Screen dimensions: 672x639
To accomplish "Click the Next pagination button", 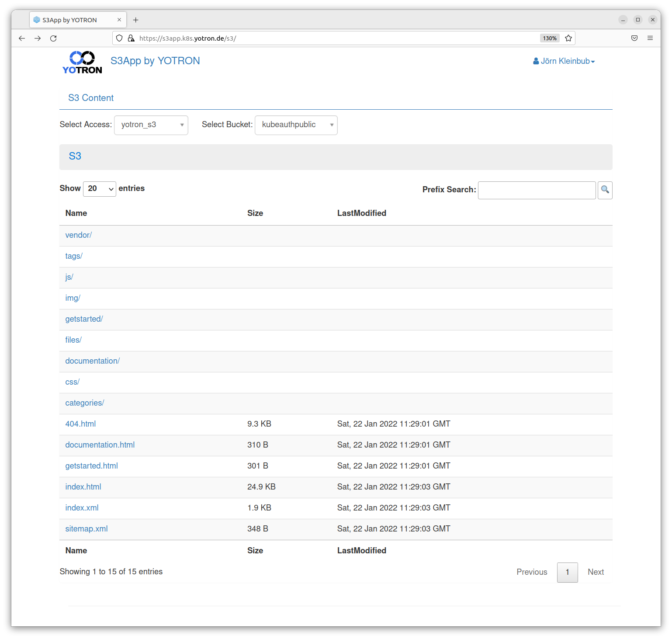I will click(x=595, y=572).
